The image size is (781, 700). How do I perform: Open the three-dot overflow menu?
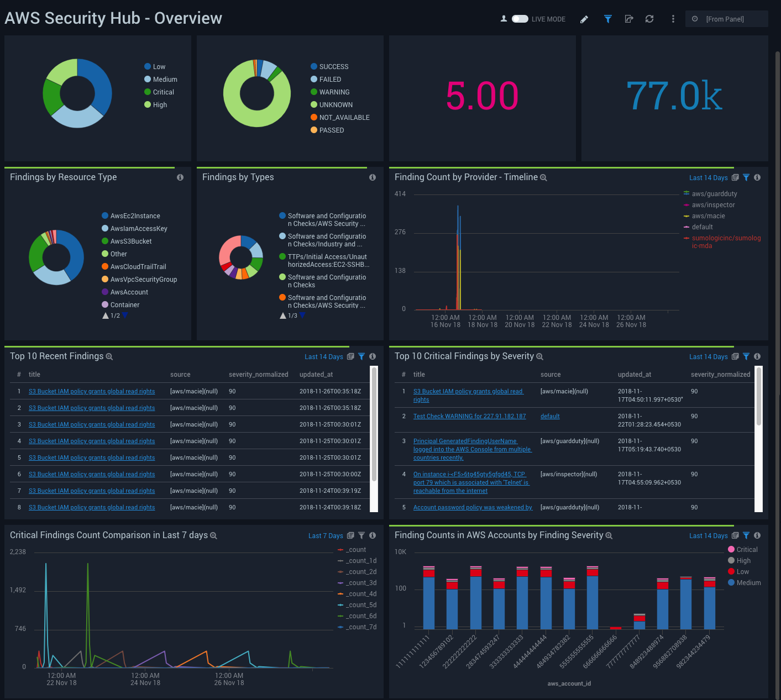[673, 19]
